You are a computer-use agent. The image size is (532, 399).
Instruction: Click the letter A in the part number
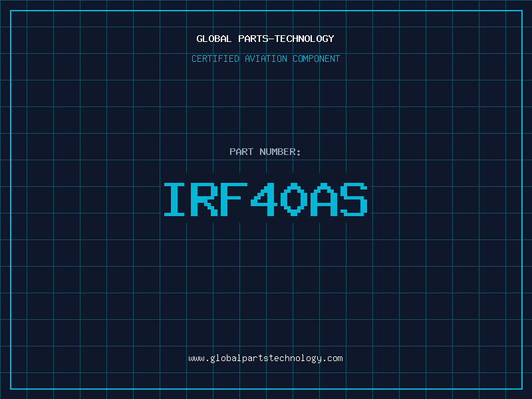click(323, 199)
